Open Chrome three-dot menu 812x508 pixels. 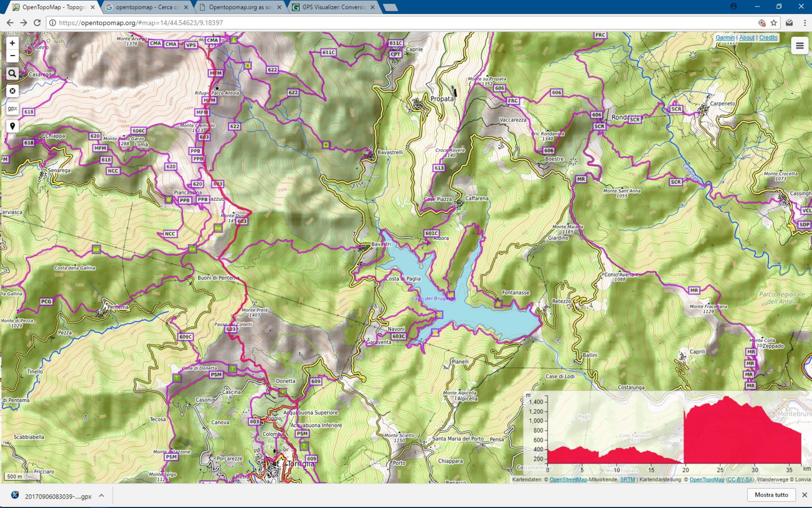pos(804,23)
